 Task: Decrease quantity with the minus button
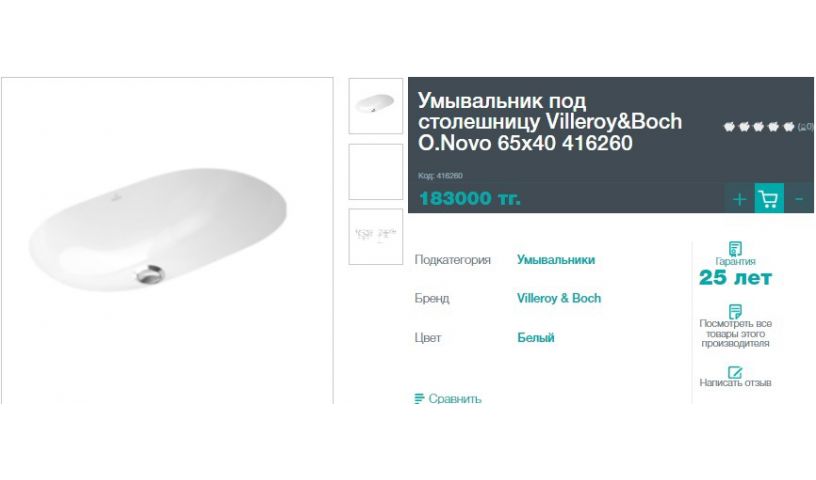click(x=799, y=198)
